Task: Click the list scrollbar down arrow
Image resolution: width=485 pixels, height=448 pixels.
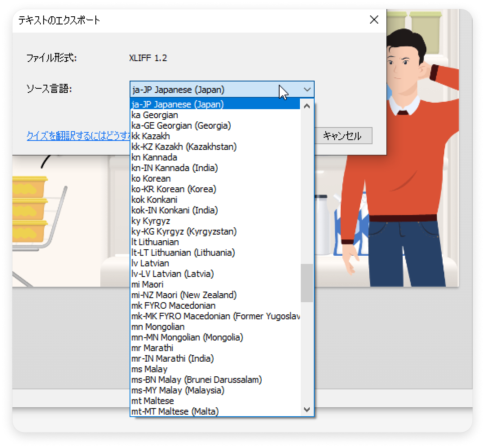Action: [x=307, y=410]
